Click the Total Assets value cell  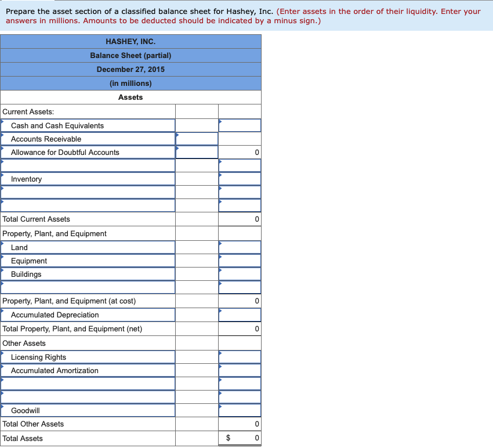tap(240, 438)
